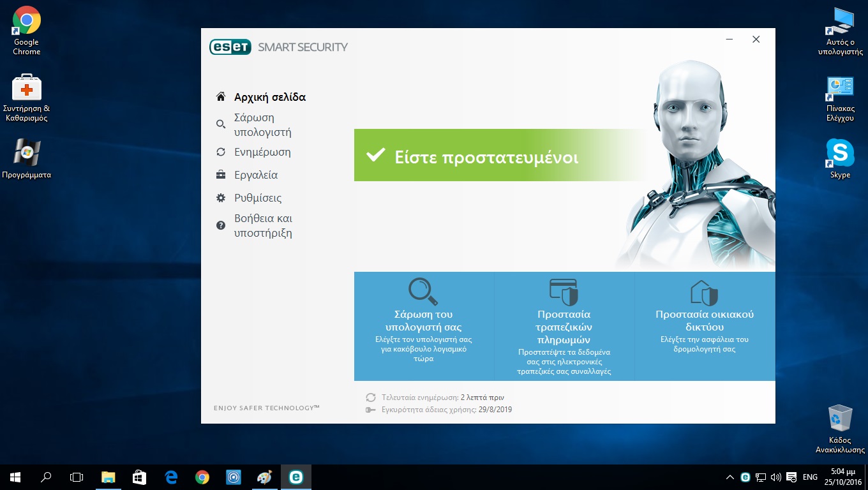
Task: Open ESET tray icon in the system tray
Action: point(745,477)
